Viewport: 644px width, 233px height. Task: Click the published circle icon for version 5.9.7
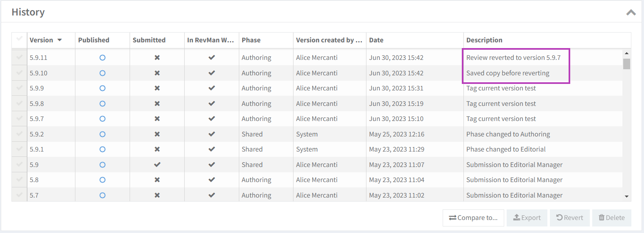pyautogui.click(x=102, y=119)
